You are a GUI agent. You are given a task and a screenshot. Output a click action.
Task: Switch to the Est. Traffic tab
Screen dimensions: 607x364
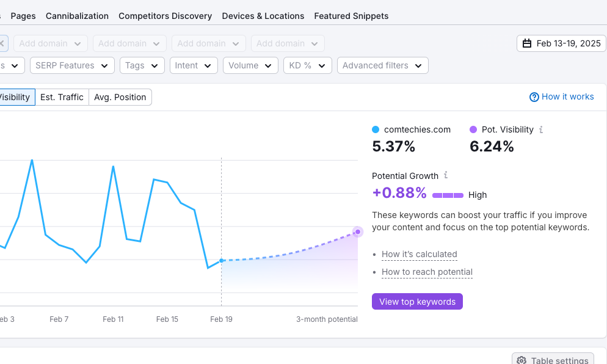coord(62,96)
